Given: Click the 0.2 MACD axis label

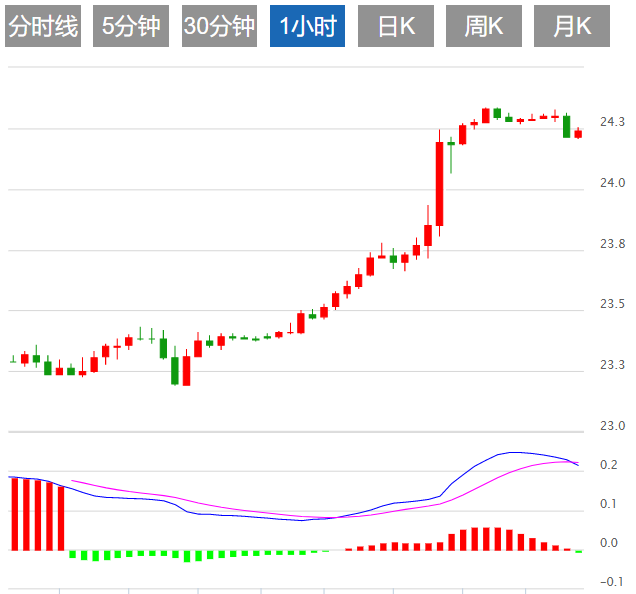Looking at the screenshot, I should [x=608, y=465].
